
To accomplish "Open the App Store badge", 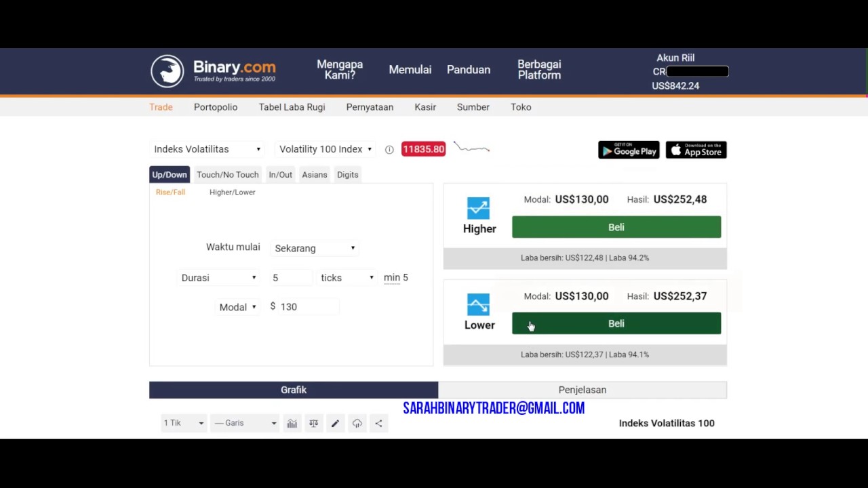I will [x=696, y=150].
